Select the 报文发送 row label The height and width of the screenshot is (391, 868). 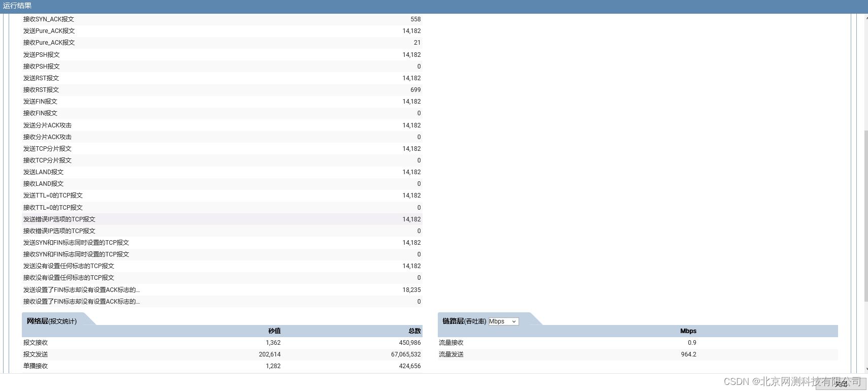[36, 354]
